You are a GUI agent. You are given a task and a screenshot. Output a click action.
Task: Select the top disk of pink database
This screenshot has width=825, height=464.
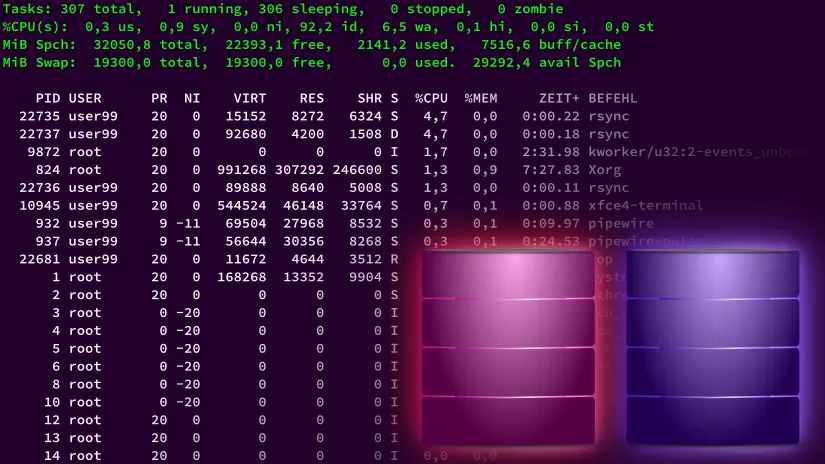tap(509, 273)
